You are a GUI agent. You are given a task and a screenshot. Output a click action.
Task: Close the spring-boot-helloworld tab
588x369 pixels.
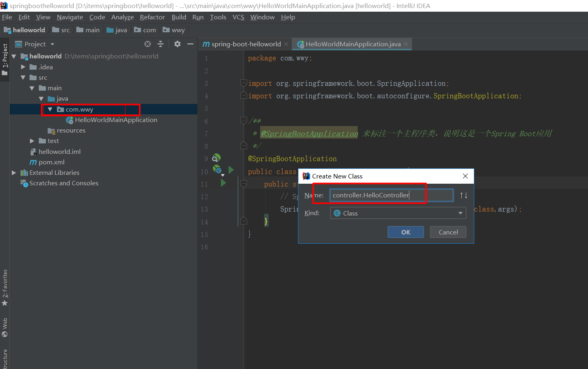286,44
